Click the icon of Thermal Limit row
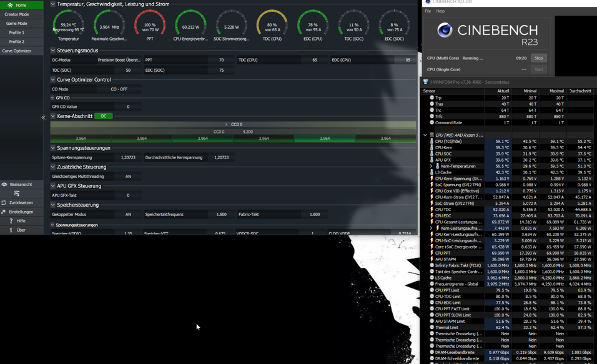Viewport: 597px width, 364px height. click(x=432, y=327)
